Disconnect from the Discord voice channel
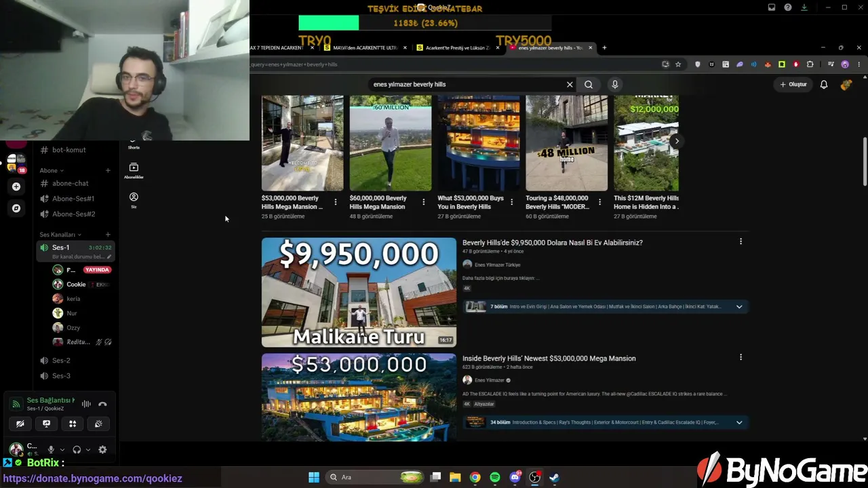Viewport: 868px width, 488px height. pyautogui.click(x=102, y=404)
